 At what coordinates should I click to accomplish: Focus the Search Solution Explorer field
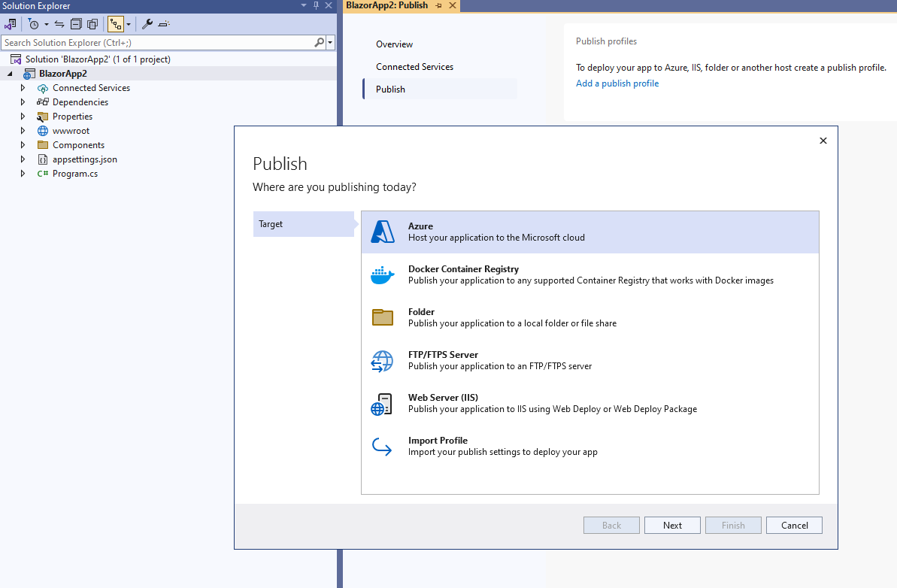[x=157, y=42]
